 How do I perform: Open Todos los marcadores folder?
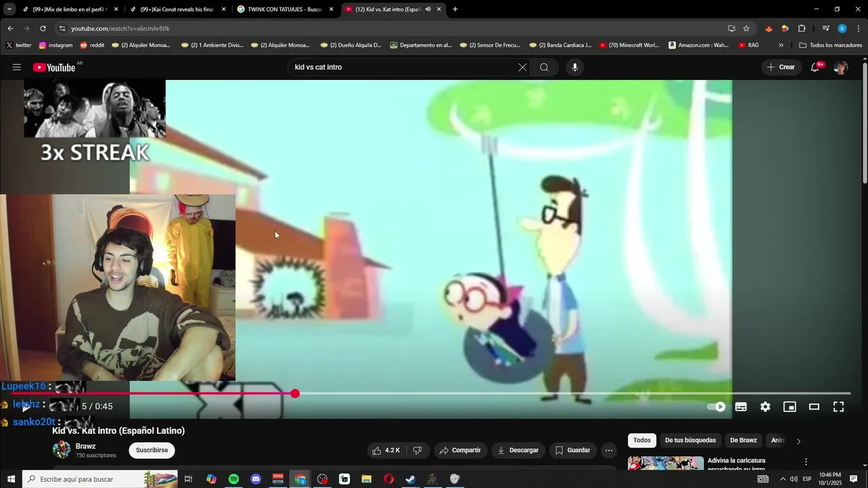(831, 45)
